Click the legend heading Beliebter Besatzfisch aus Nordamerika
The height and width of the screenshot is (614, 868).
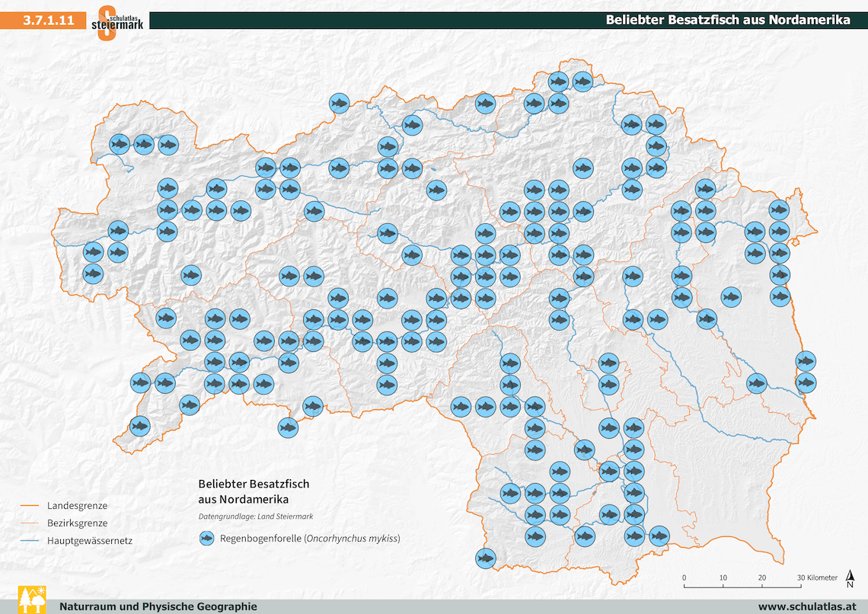pos(254,492)
